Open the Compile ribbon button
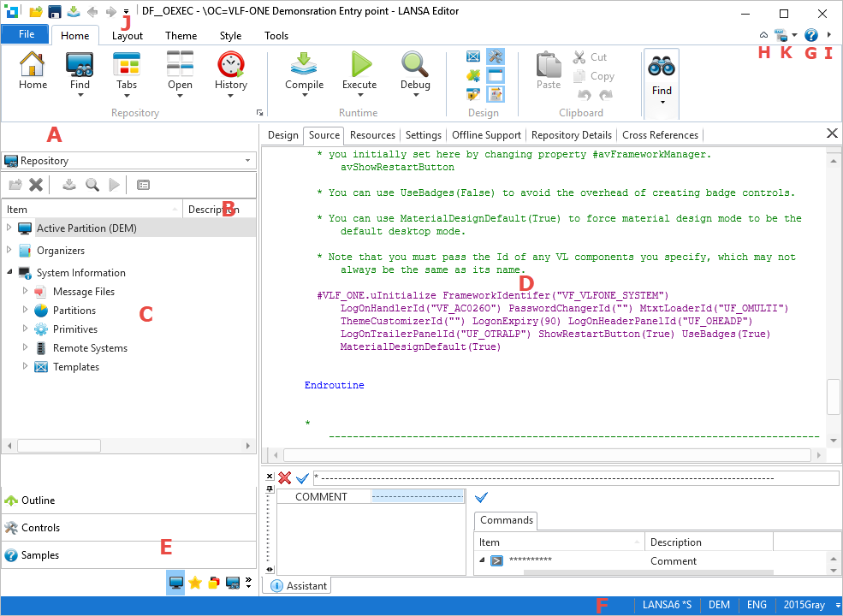Screen dimensions: 843x616 [x=305, y=74]
